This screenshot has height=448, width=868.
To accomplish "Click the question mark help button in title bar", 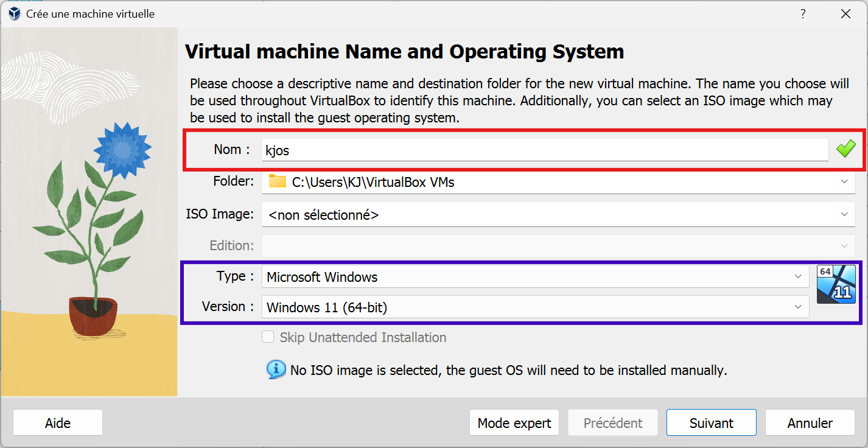I will [x=803, y=13].
